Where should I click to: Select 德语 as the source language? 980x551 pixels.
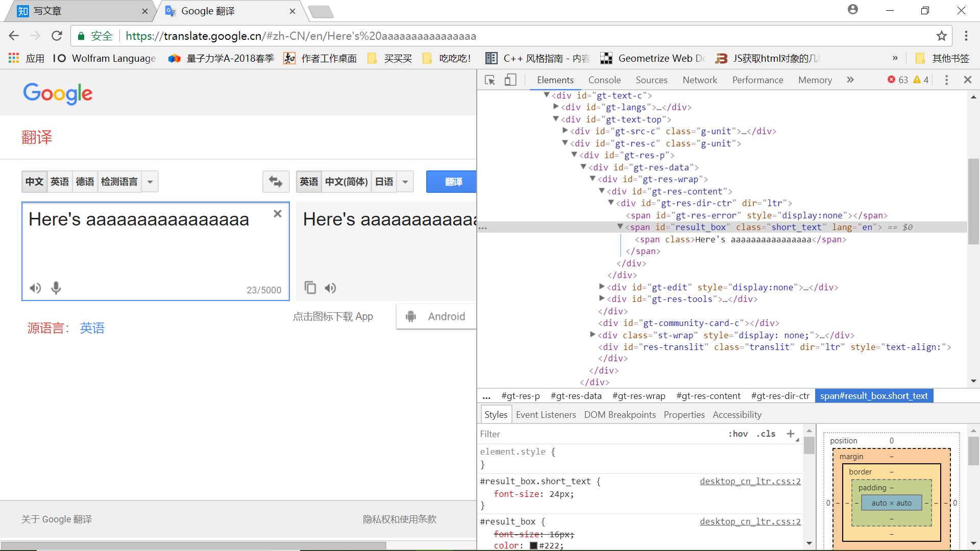coord(85,182)
